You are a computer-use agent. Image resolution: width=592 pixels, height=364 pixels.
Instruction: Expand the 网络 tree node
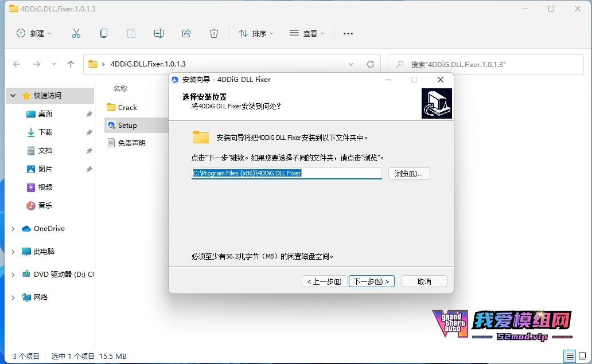click(x=13, y=298)
